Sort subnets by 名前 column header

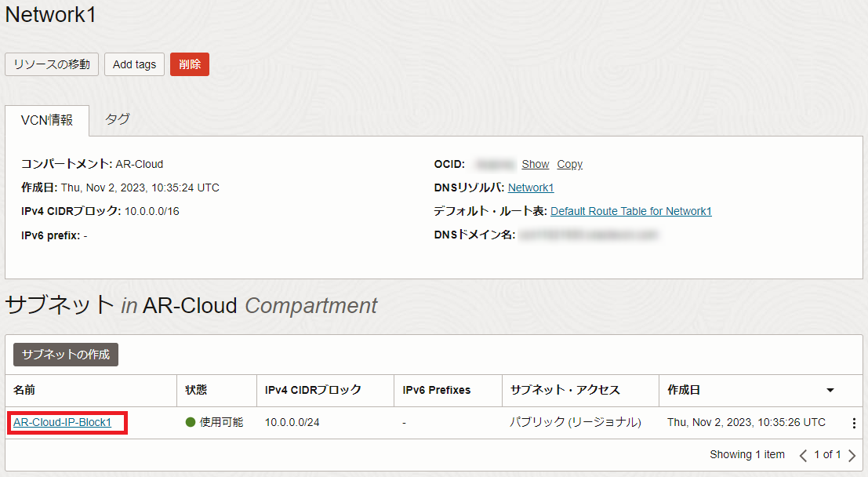(x=24, y=390)
